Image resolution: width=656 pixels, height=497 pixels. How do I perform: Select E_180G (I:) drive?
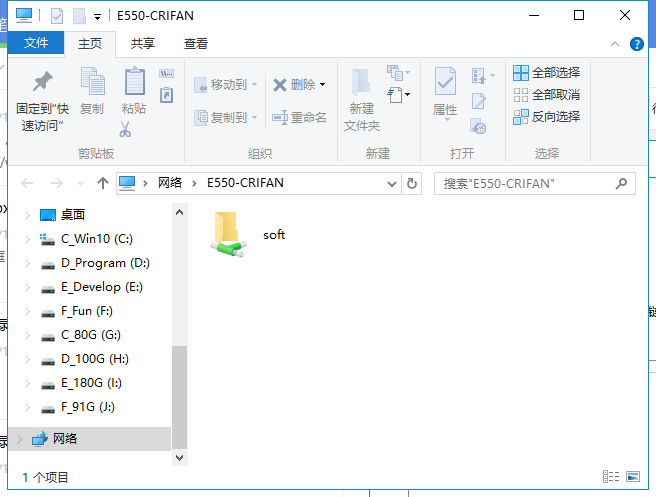coord(81,383)
